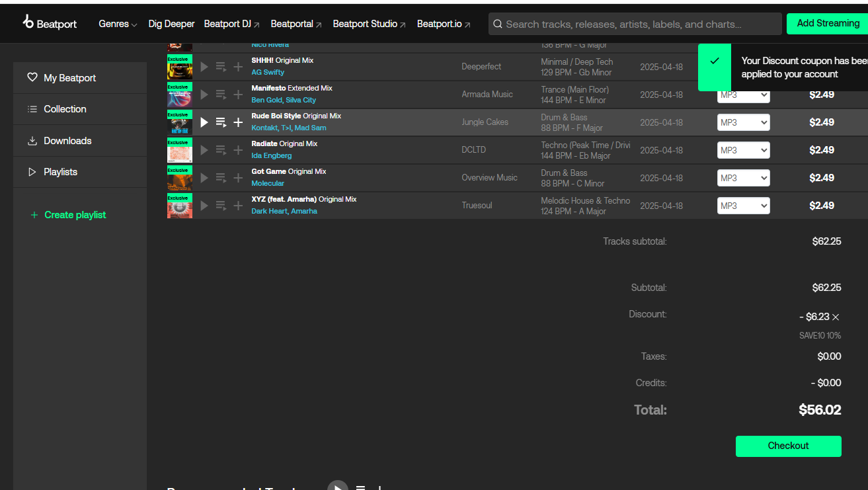Image resolution: width=868 pixels, height=490 pixels.
Task: Click the Beatport logo
Action: tap(49, 23)
